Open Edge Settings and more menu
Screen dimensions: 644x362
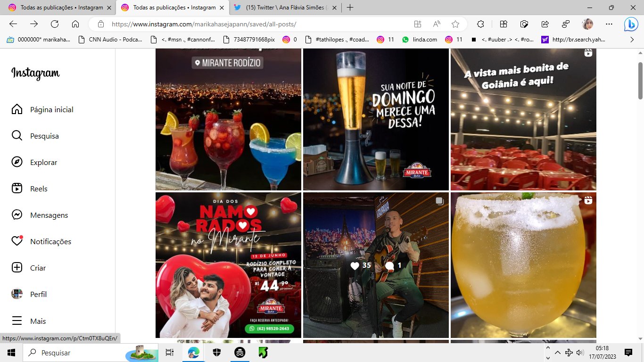609,24
